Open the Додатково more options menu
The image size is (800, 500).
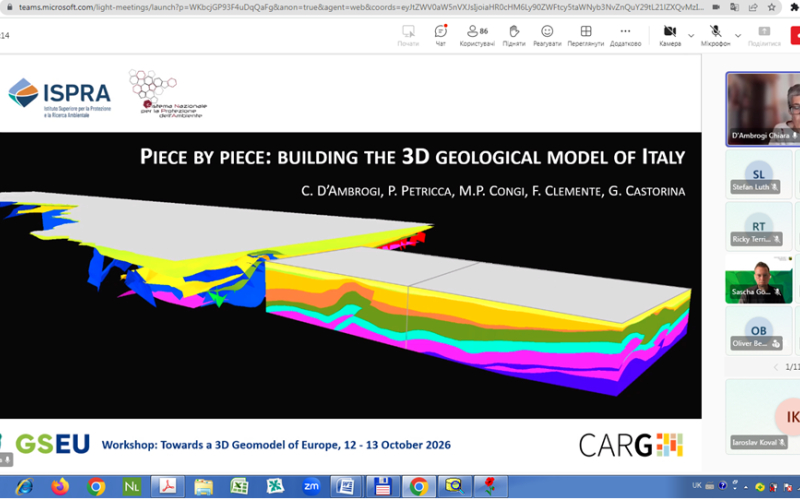626,35
